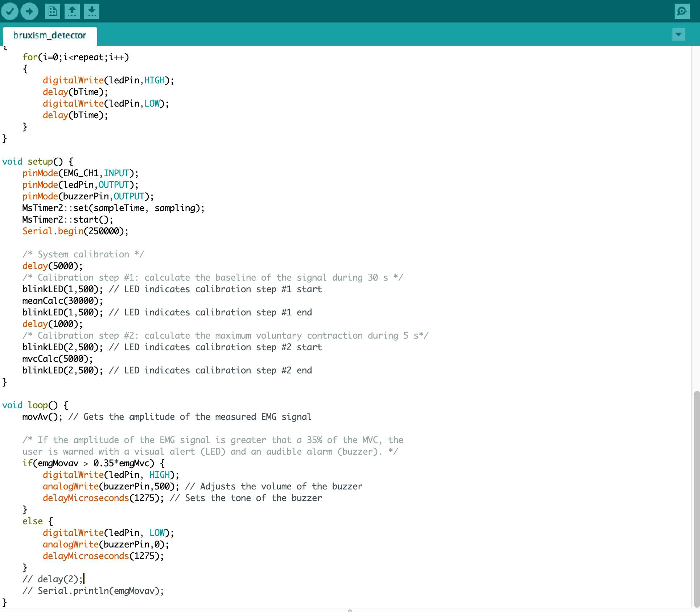Click the line 'analogWrite(buzzerPin,500);'
Screen dimensions: 700x612
(x=111, y=487)
